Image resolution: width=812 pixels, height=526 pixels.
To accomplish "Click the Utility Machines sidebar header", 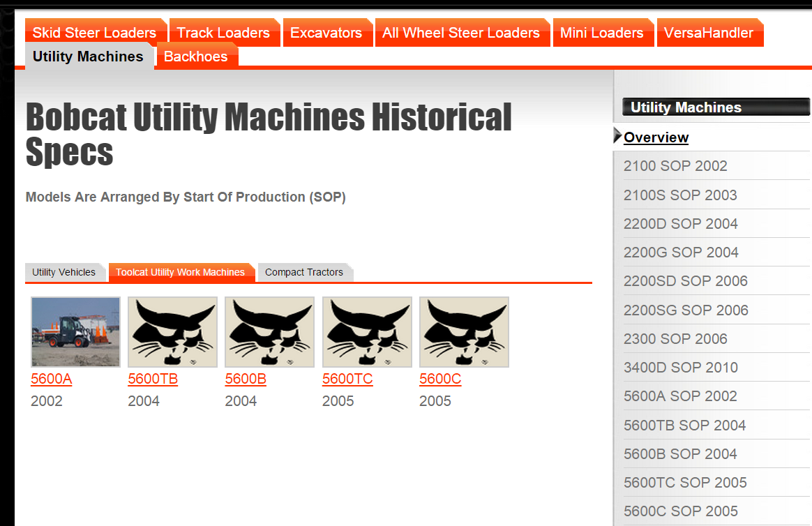I will (x=716, y=107).
